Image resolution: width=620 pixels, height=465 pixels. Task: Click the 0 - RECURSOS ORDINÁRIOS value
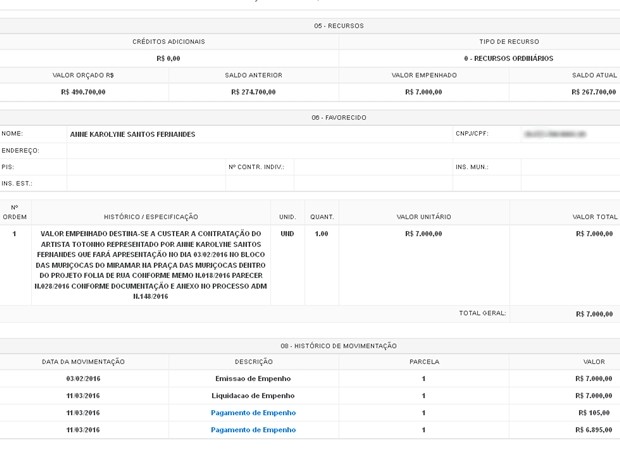(508, 58)
